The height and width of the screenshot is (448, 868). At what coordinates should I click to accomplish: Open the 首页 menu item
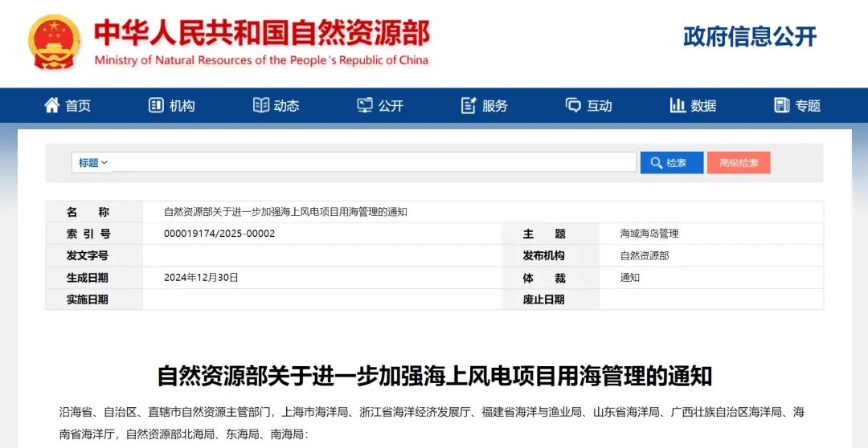tap(78, 106)
